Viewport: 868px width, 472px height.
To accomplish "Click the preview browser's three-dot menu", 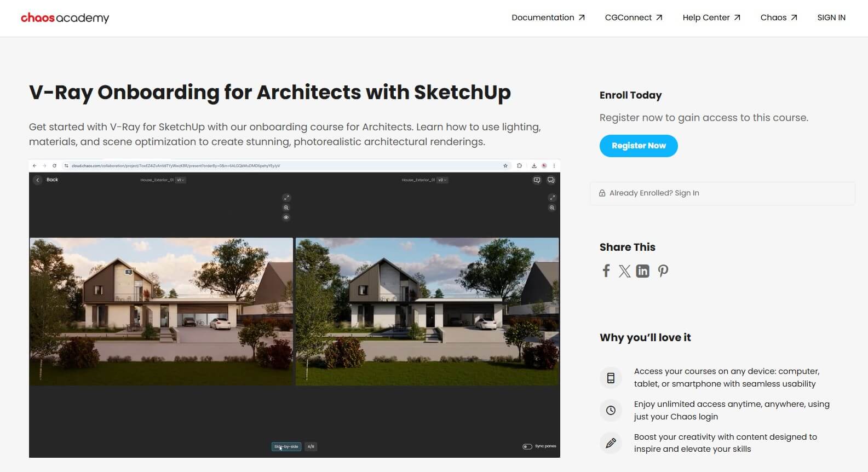I will [x=554, y=165].
